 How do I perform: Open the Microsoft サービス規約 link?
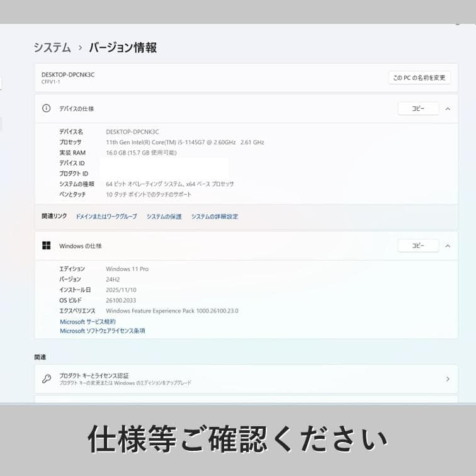point(88,322)
